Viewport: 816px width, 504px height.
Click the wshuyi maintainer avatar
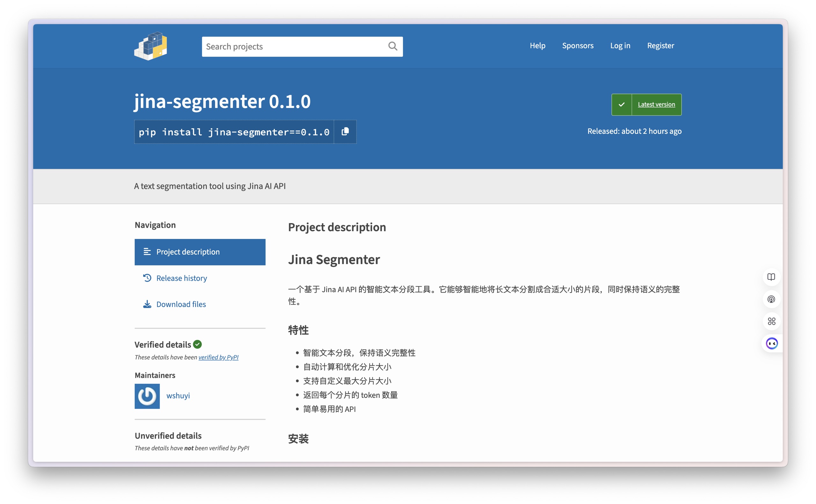click(147, 396)
